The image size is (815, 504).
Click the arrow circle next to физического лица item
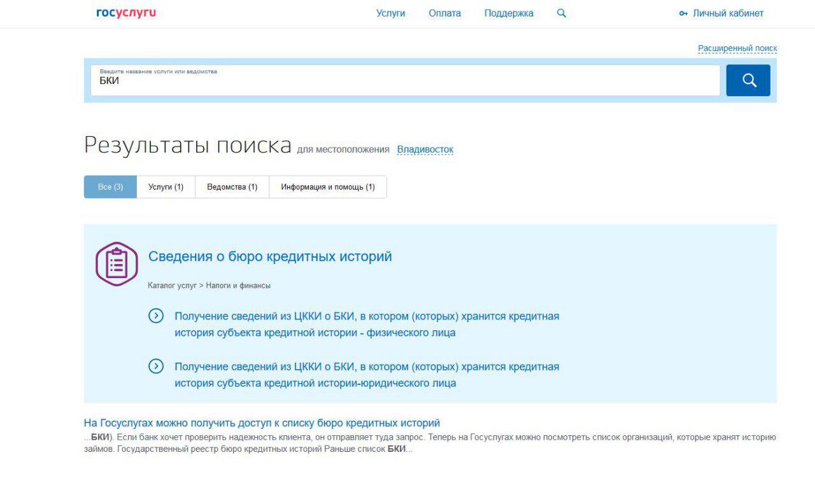click(x=156, y=316)
